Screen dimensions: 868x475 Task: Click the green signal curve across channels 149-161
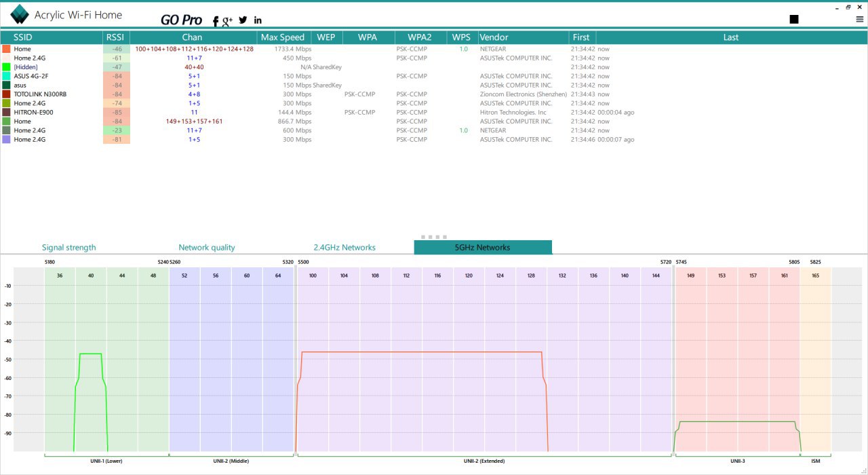737,421
